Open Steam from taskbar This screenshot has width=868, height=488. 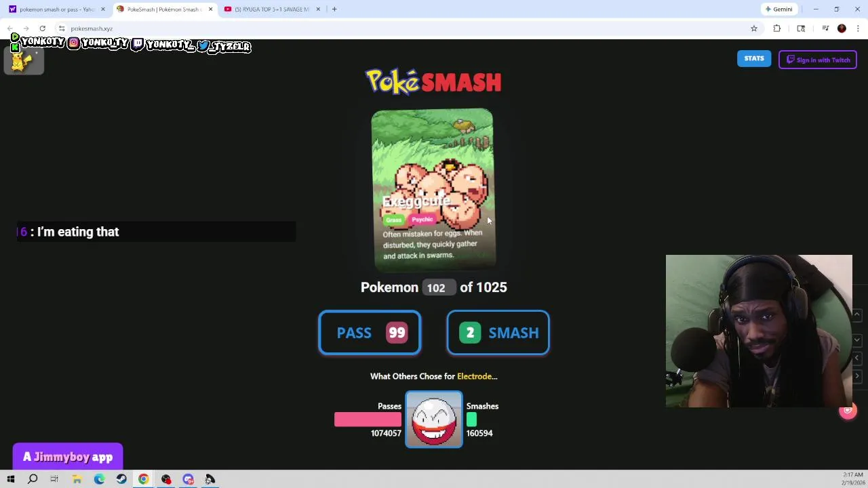pyautogui.click(x=121, y=479)
